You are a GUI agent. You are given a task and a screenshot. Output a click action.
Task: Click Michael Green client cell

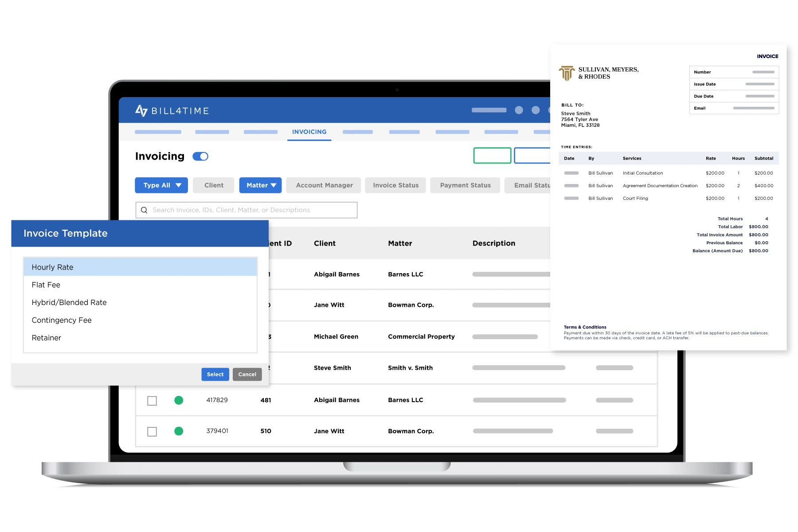click(336, 337)
